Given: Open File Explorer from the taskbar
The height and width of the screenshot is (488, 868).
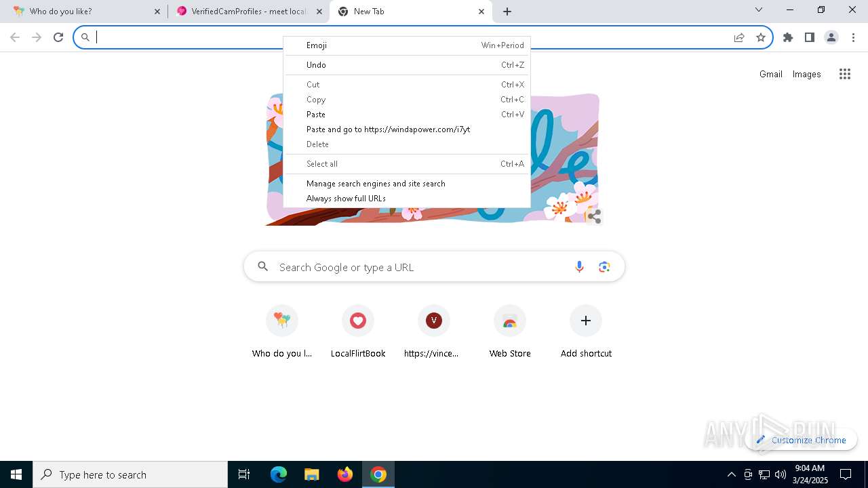Looking at the screenshot, I should [311, 474].
